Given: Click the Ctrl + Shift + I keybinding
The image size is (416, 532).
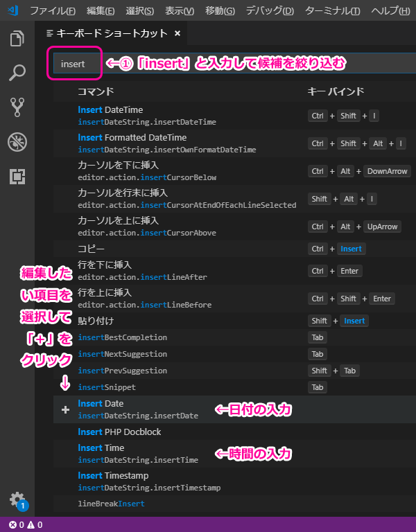Looking at the screenshot, I should [343, 116].
